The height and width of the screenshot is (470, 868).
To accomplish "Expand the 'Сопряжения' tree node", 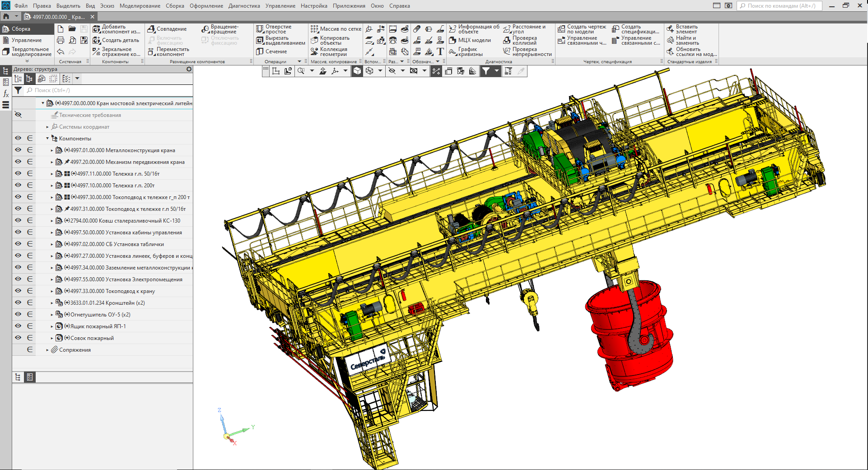I will [x=47, y=350].
